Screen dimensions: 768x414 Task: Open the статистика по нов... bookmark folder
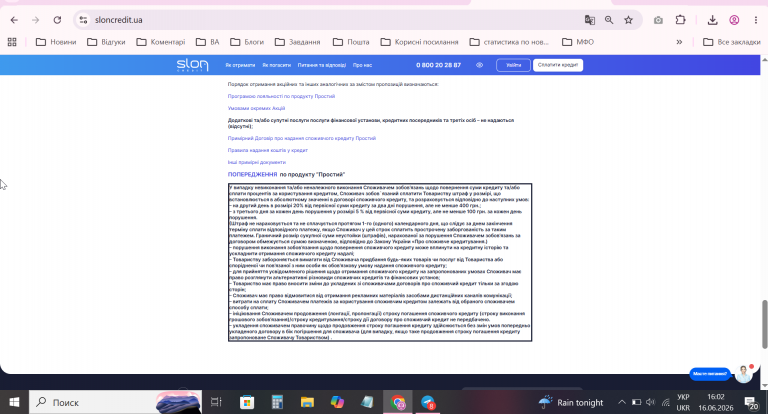point(509,42)
